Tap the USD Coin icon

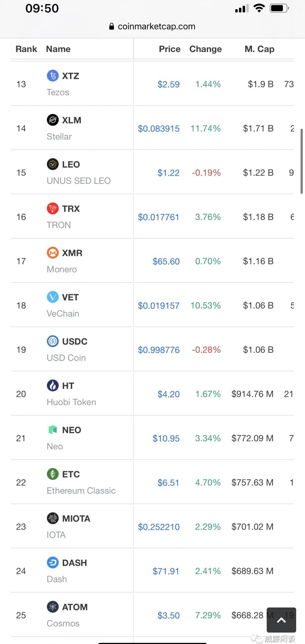pos(53,341)
